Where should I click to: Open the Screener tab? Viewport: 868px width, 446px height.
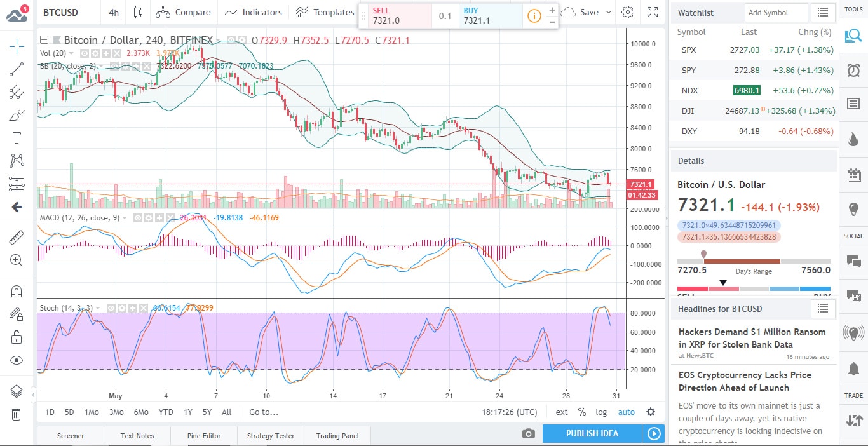point(71,436)
